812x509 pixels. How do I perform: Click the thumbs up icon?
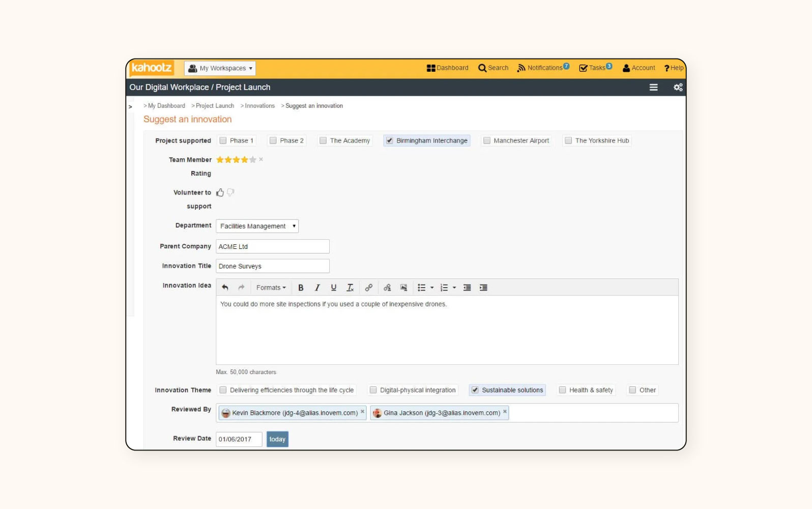tap(220, 192)
